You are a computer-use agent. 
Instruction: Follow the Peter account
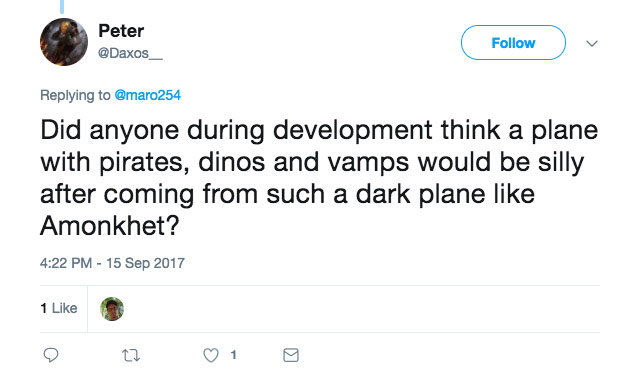click(x=513, y=43)
